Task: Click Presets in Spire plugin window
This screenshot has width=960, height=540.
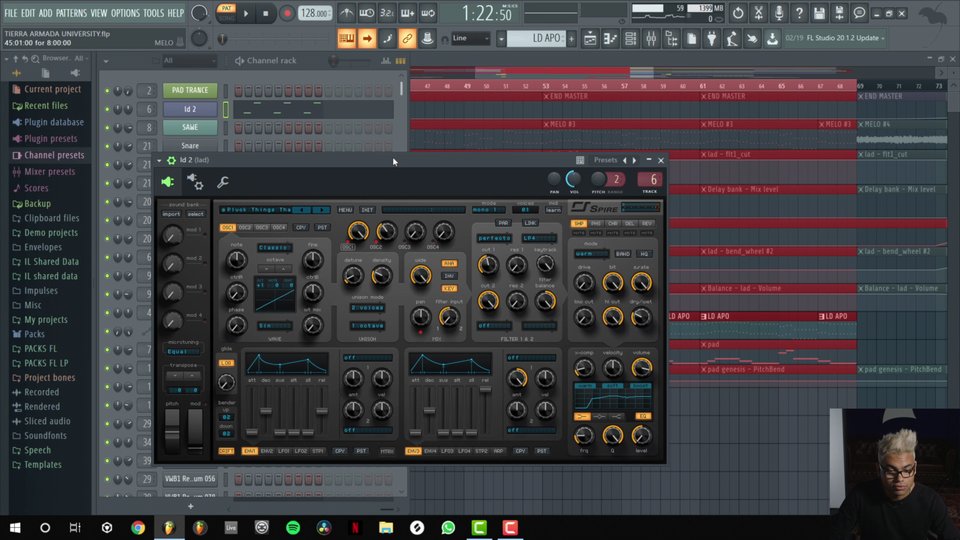Action: pos(606,160)
